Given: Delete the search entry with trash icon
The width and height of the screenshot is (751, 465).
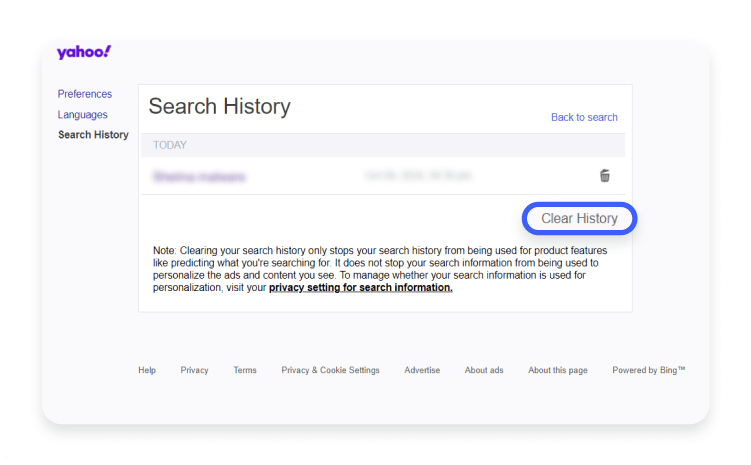Looking at the screenshot, I should [604, 176].
